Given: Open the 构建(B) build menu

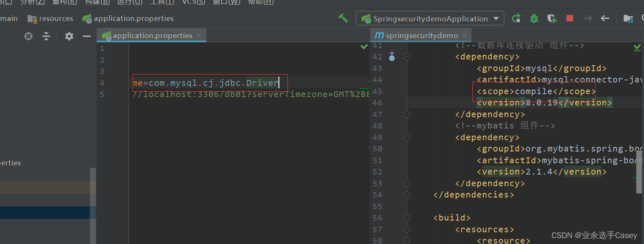Looking at the screenshot, I should [97, 2].
